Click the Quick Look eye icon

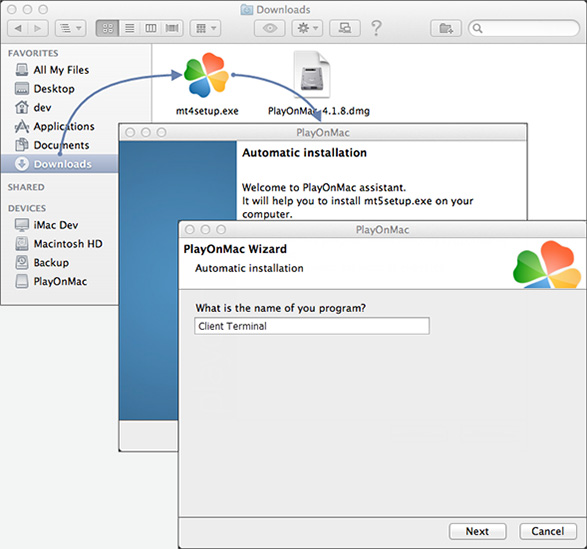[x=270, y=28]
